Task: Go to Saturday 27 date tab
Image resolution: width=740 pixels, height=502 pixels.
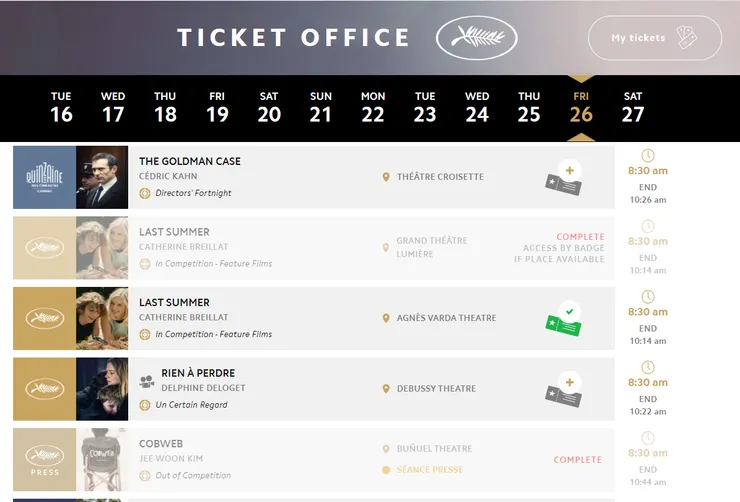Action: [633, 107]
